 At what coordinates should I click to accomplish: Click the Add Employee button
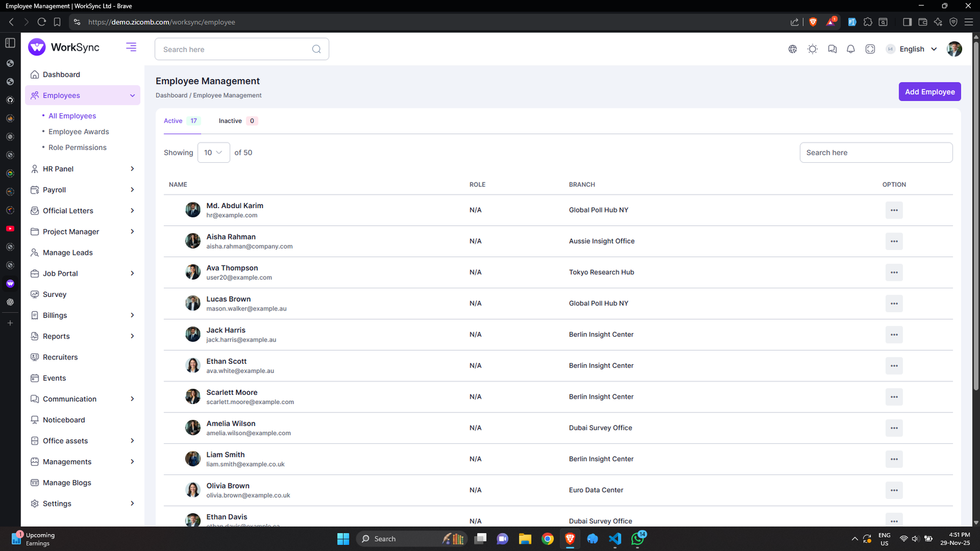point(929,92)
